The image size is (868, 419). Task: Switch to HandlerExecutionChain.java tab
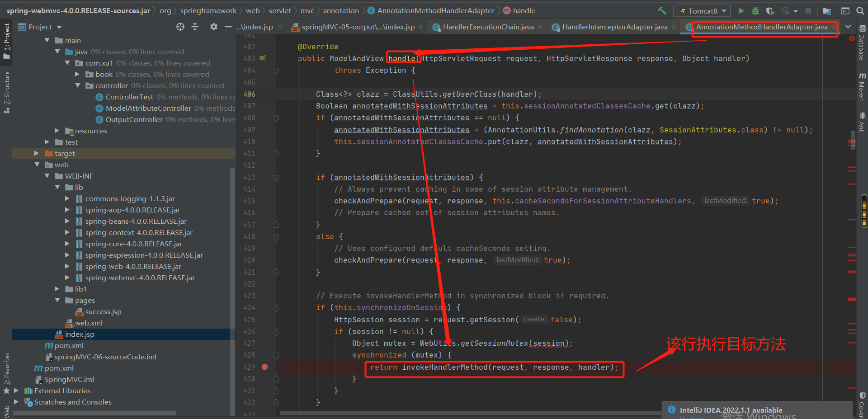point(488,27)
